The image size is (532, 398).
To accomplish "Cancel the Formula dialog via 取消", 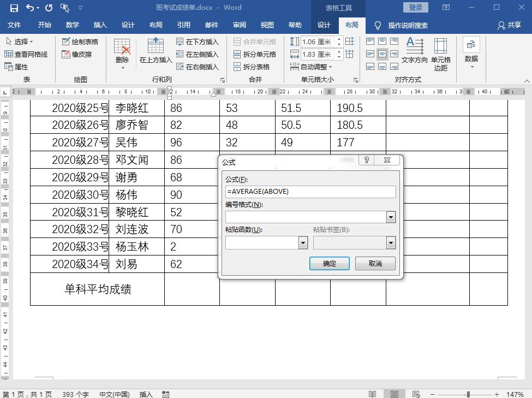I will coord(375,263).
